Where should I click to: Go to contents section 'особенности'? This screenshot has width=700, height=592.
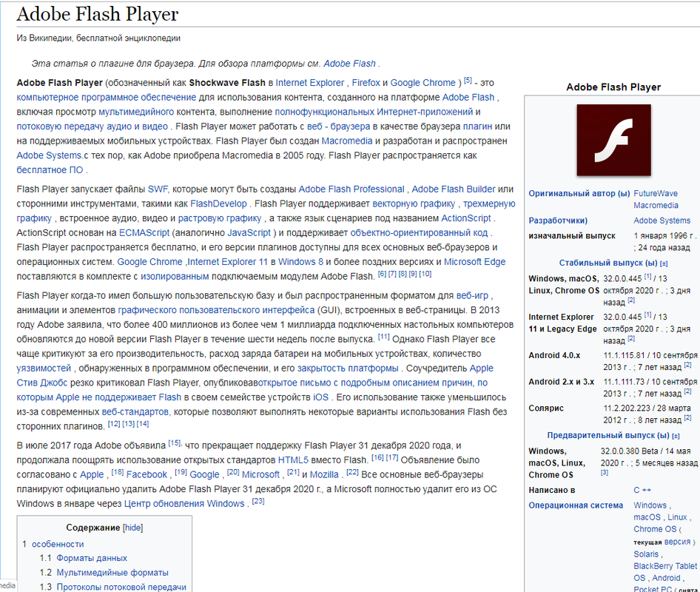[x=58, y=544]
